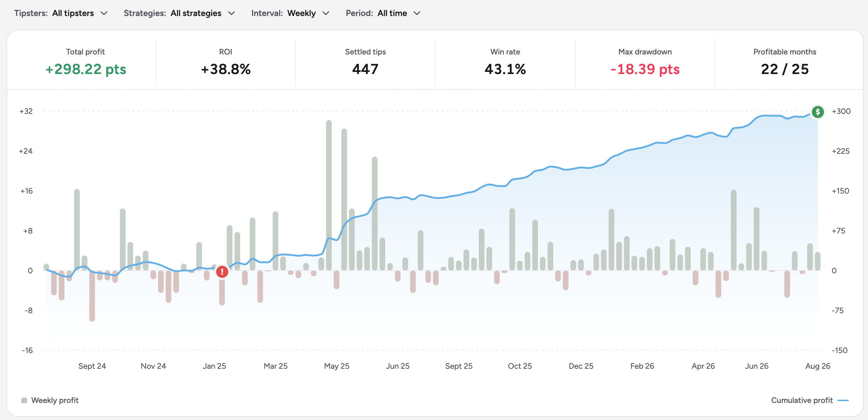Screen dimensions: 868x420
Task: Click the "ROI" label
Action: coord(226,52)
